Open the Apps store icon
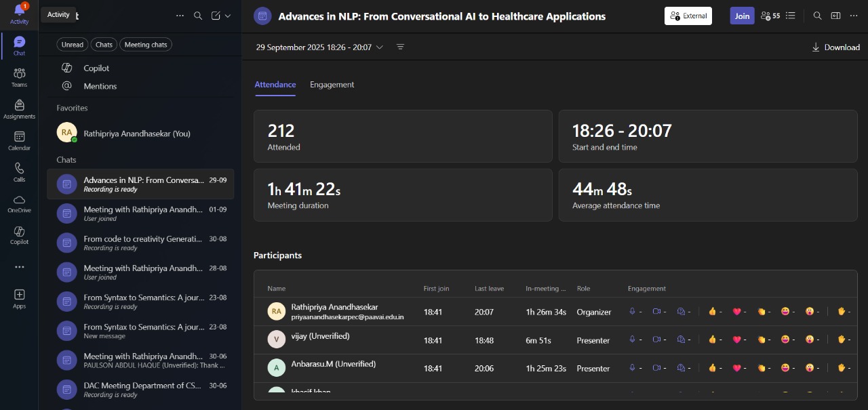868x410 pixels. [x=19, y=298]
